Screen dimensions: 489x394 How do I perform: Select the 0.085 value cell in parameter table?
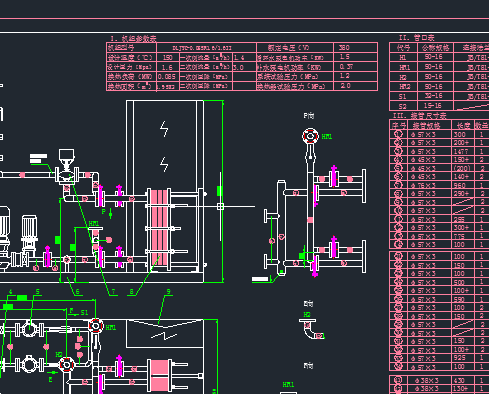click(x=168, y=76)
